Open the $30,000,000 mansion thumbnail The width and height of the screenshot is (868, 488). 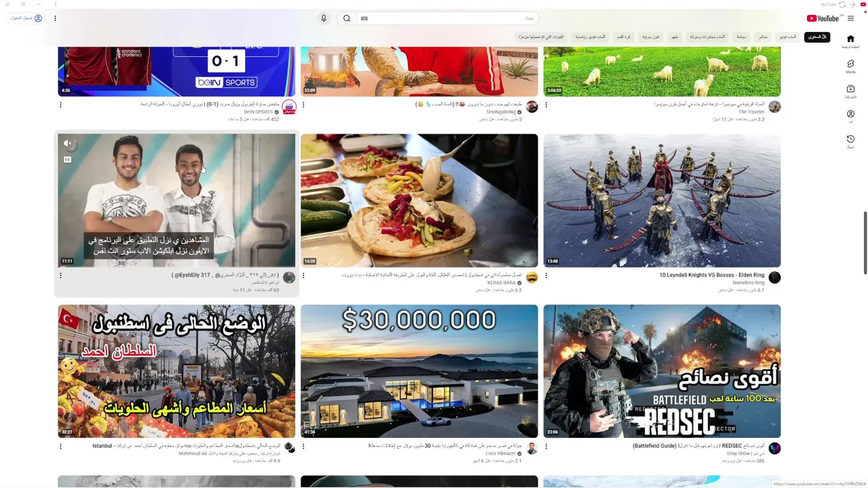419,371
